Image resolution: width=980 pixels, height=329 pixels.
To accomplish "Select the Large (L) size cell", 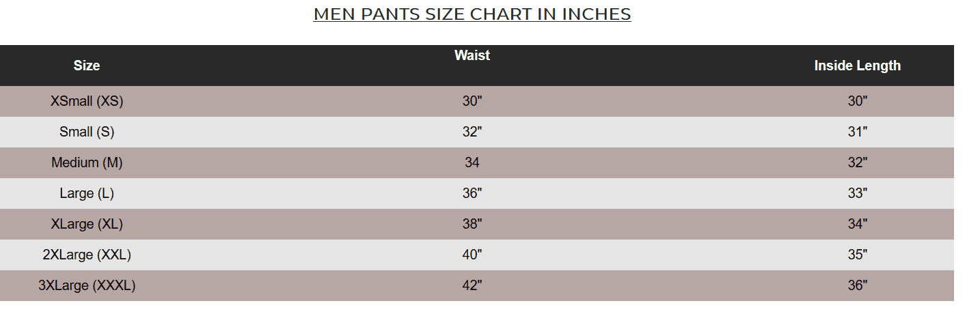I will (x=87, y=193).
